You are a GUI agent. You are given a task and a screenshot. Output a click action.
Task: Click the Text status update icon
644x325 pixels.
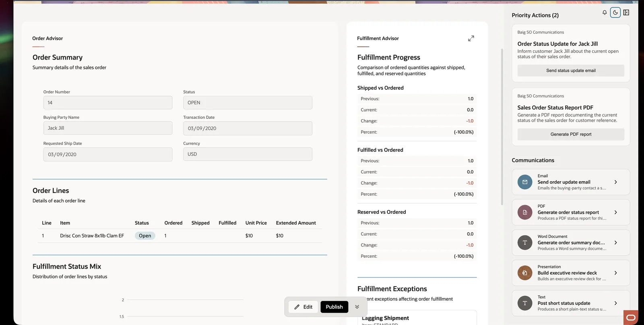525,303
